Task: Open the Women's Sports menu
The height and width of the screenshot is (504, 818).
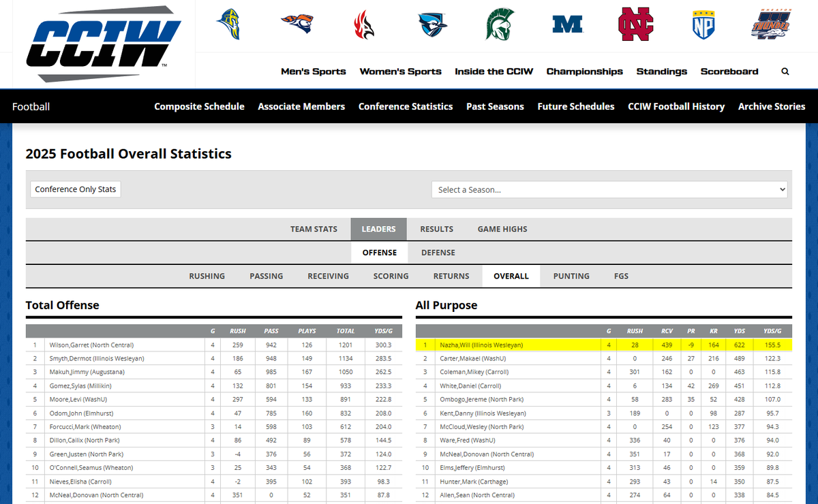Action: pyautogui.click(x=401, y=72)
